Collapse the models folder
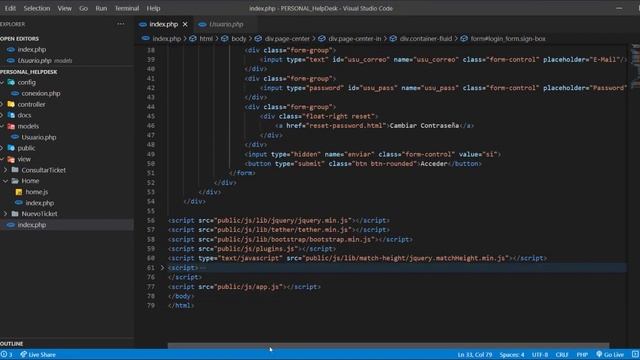 (x=28, y=127)
